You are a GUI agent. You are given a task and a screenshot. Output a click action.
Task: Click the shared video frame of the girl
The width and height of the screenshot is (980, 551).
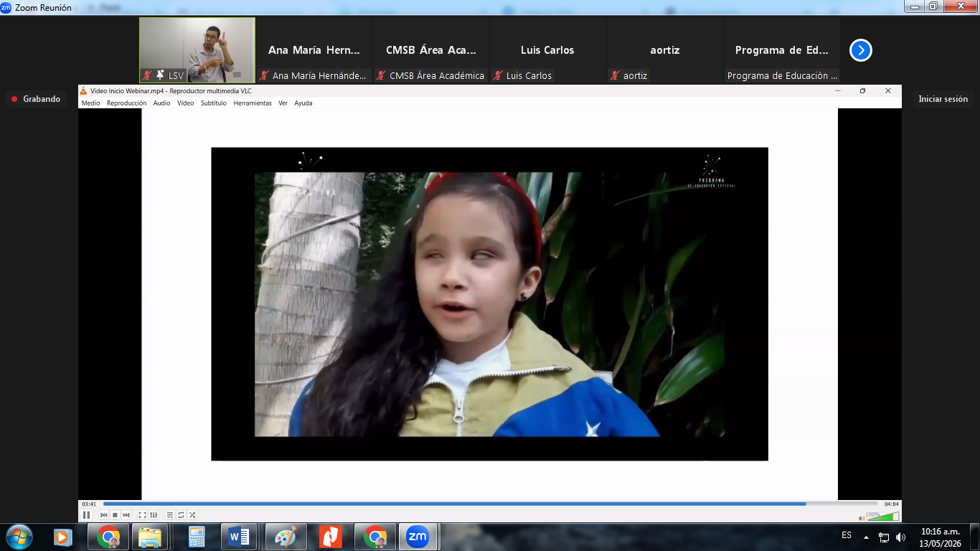tap(489, 304)
